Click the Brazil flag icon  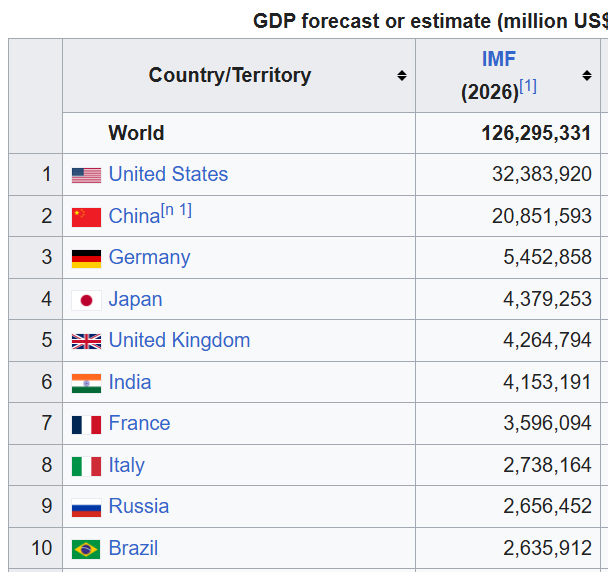click(86, 550)
